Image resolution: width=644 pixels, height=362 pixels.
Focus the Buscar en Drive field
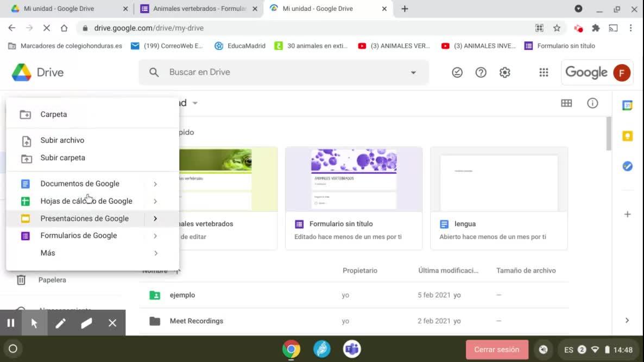coord(283,72)
